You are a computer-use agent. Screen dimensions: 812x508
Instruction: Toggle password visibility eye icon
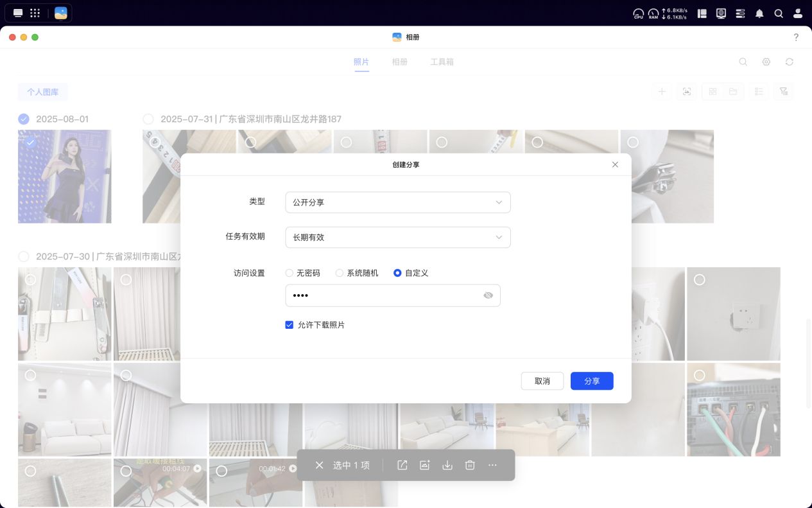(x=488, y=295)
